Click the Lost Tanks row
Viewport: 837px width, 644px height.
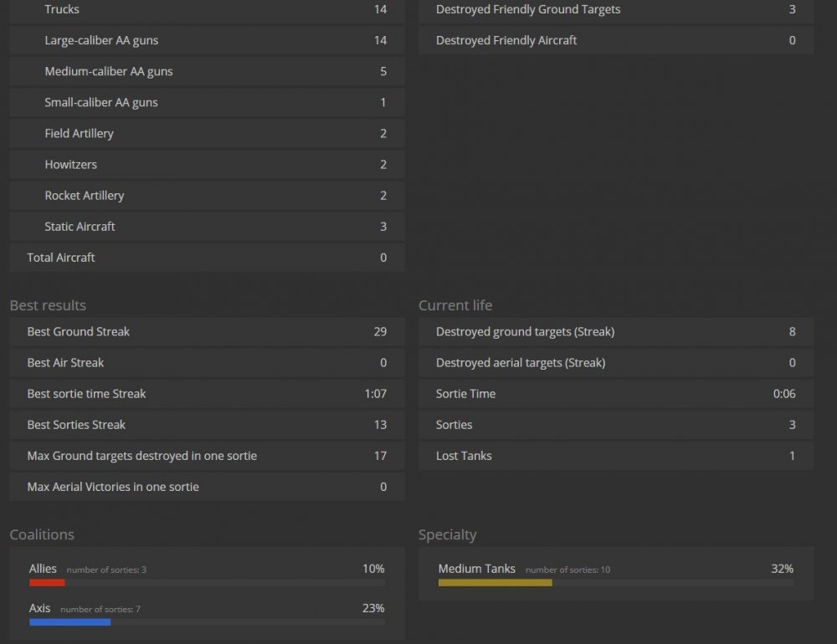point(615,457)
